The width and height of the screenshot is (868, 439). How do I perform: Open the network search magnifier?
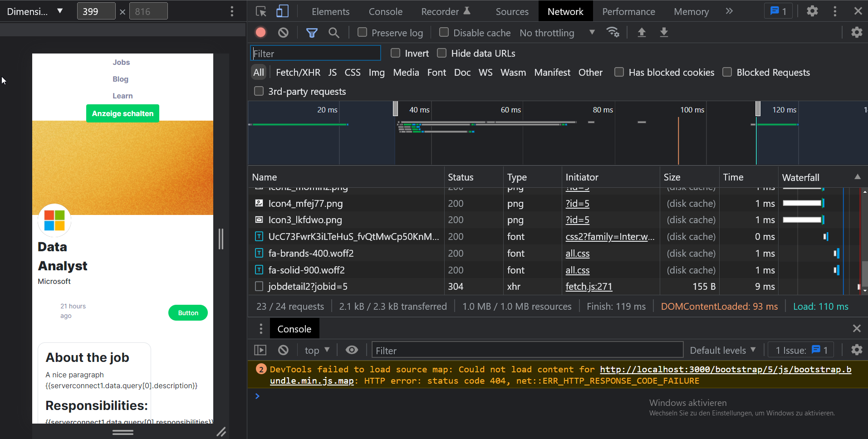pos(334,33)
